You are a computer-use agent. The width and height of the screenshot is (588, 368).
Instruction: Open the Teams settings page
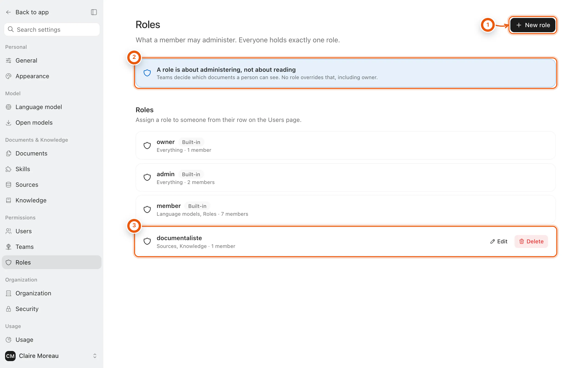point(51,247)
